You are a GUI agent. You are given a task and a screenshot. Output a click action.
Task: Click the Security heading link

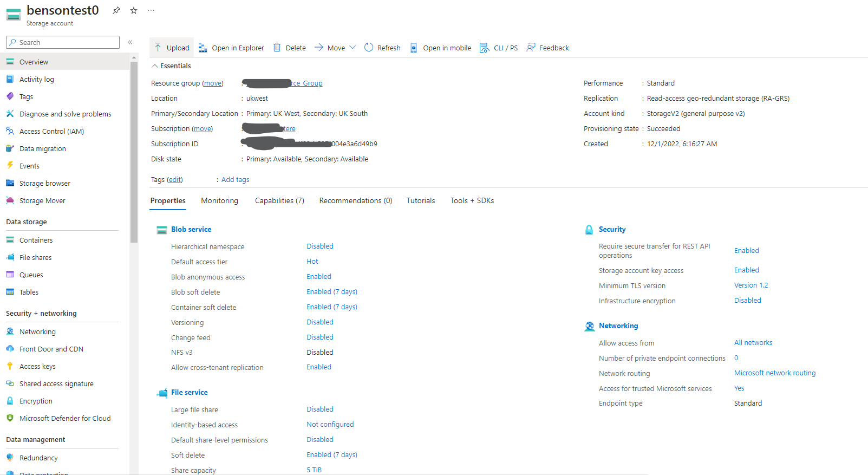pyautogui.click(x=612, y=229)
